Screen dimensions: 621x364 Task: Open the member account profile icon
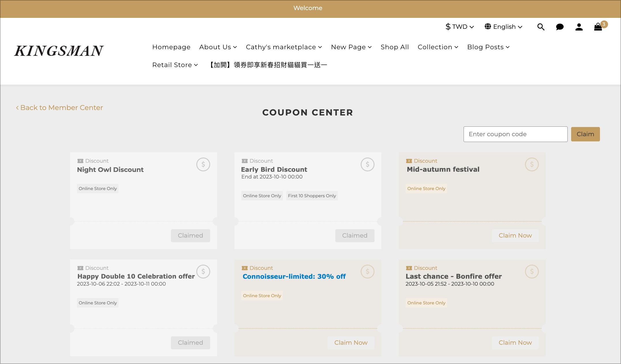(579, 27)
